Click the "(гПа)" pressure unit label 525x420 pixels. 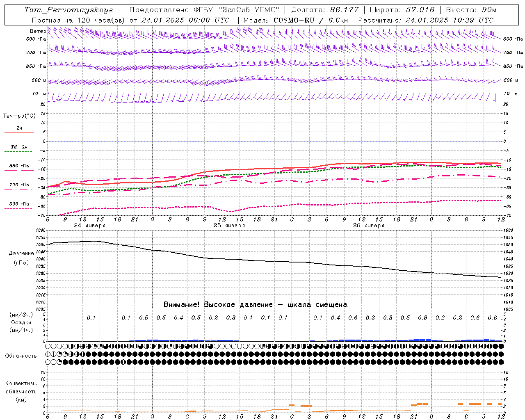pyautogui.click(x=21, y=263)
